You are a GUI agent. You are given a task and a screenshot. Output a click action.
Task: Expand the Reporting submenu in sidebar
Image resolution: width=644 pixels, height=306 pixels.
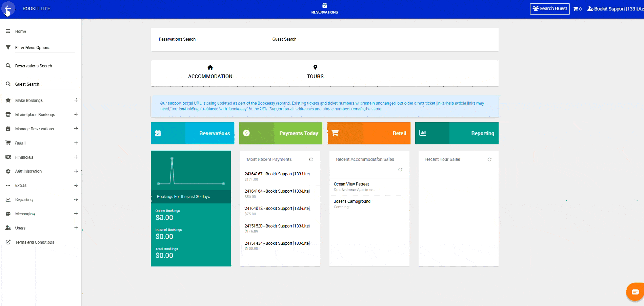point(76,200)
